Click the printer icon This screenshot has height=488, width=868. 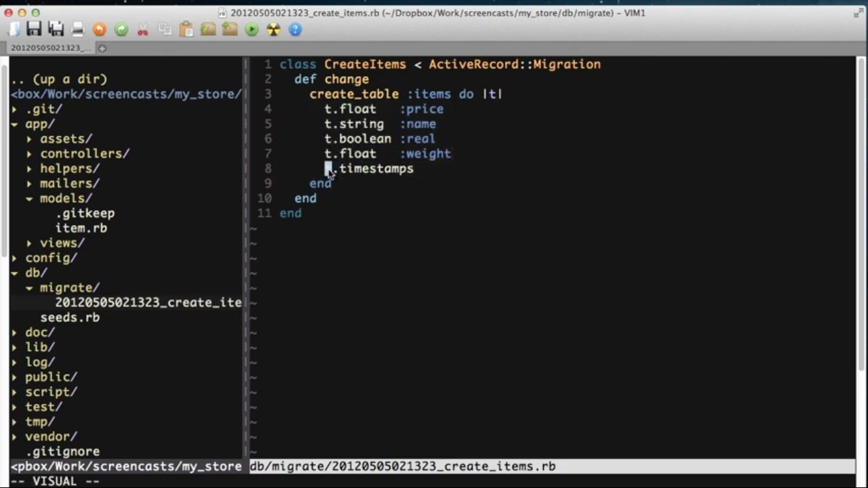click(x=78, y=29)
